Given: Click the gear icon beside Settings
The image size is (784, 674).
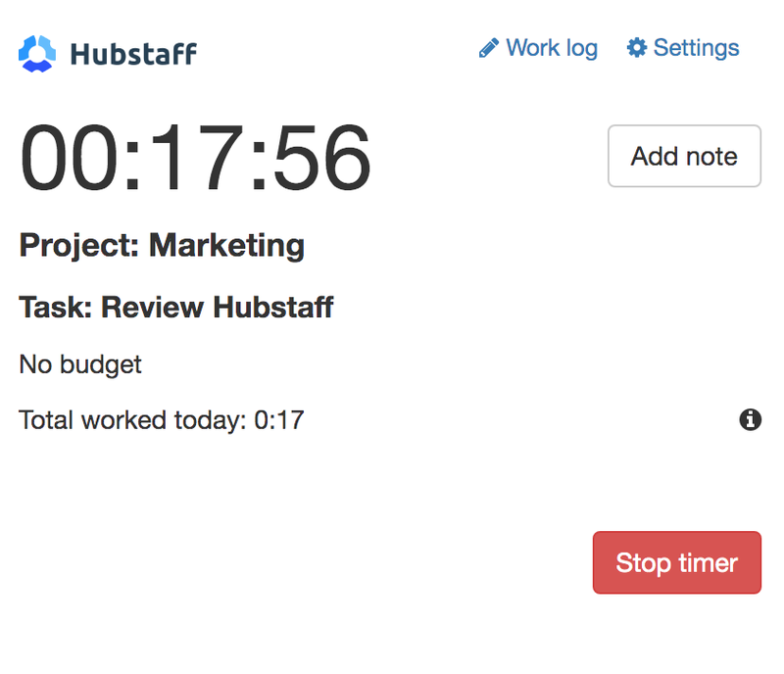Looking at the screenshot, I should point(637,48).
